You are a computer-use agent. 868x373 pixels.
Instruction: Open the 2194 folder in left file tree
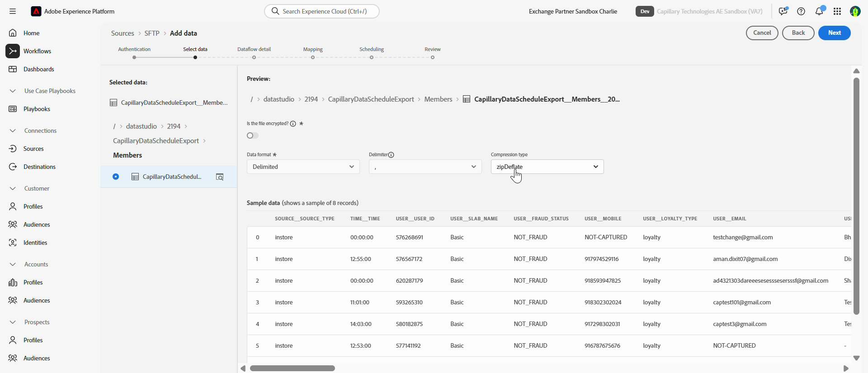tap(174, 126)
